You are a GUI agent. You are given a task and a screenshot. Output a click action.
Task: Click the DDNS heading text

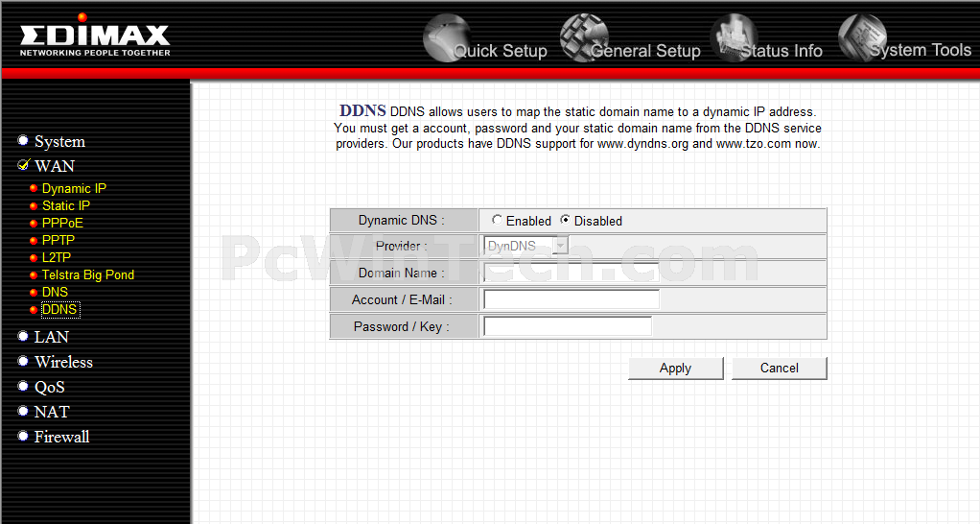362,110
